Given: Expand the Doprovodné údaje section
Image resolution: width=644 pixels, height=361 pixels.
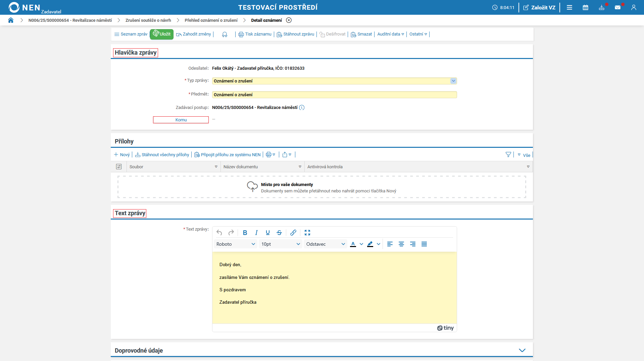Looking at the screenshot, I should [x=522, y=350].
